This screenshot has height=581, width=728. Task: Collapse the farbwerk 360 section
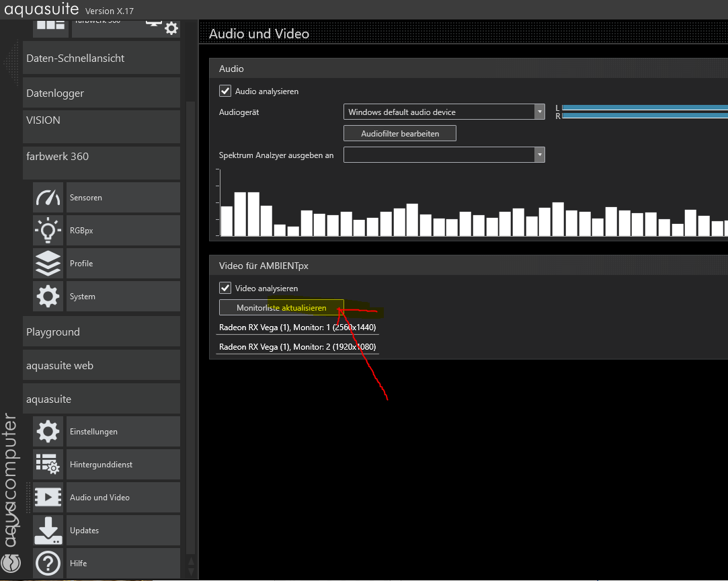pos(102,163)
